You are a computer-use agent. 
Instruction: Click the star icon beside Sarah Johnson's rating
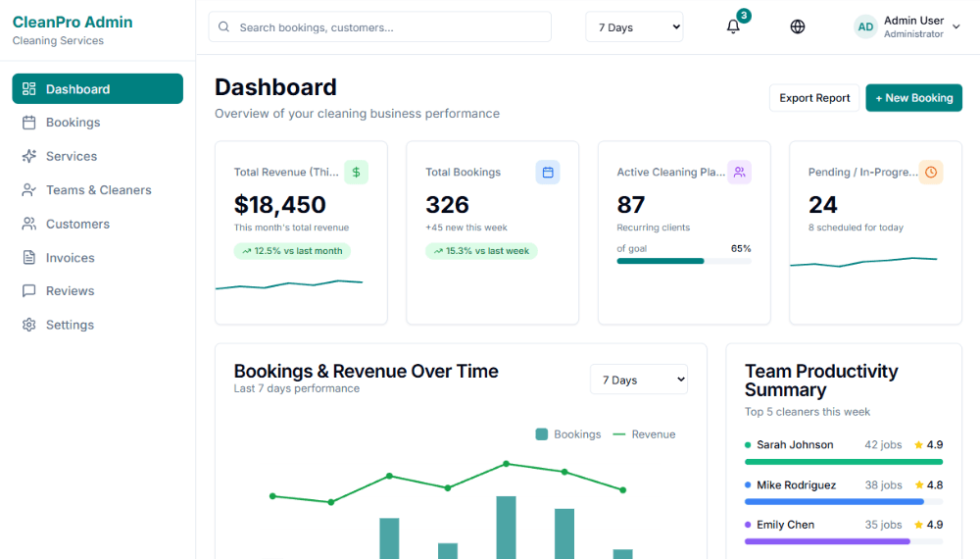[x=919, y=445]
